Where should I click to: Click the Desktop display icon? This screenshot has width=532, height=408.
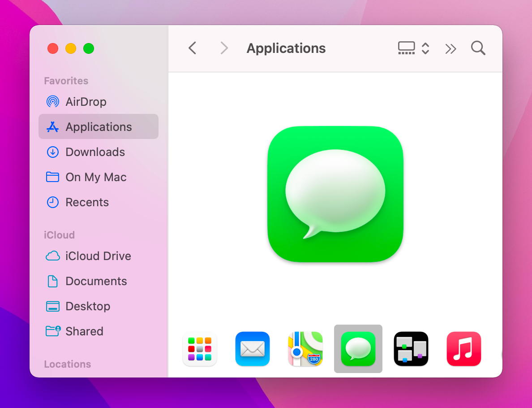pyautogui.click(x=52, y=306)
